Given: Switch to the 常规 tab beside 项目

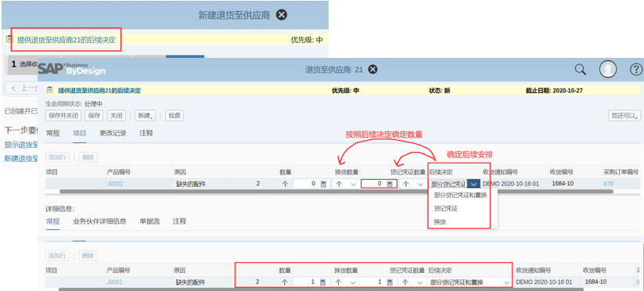Looking at the screenshot, I should [53, 133].
